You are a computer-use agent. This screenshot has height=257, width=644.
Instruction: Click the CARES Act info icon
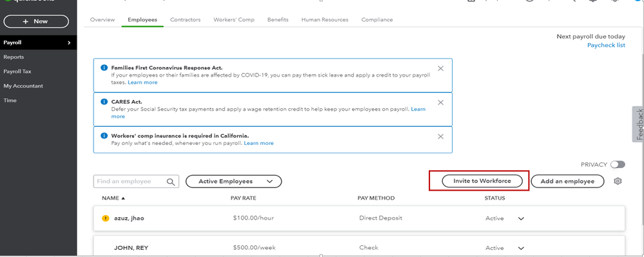(x=104, y=102)
